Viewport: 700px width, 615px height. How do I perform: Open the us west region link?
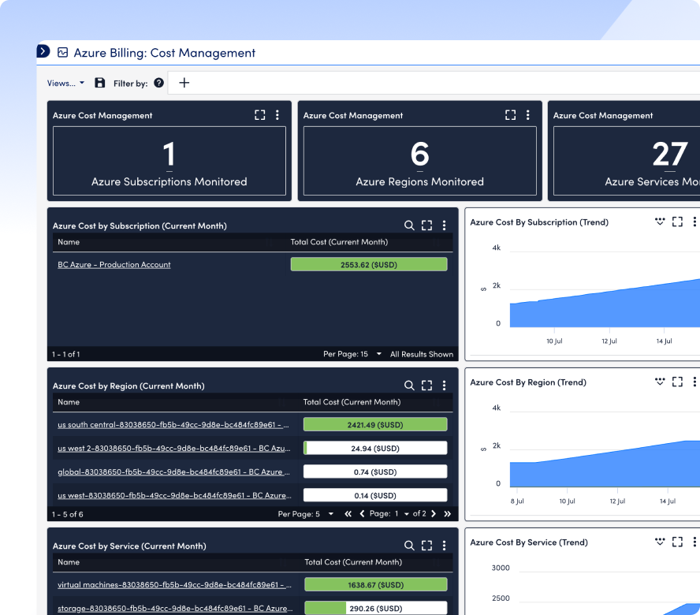(x=174, y=495)
